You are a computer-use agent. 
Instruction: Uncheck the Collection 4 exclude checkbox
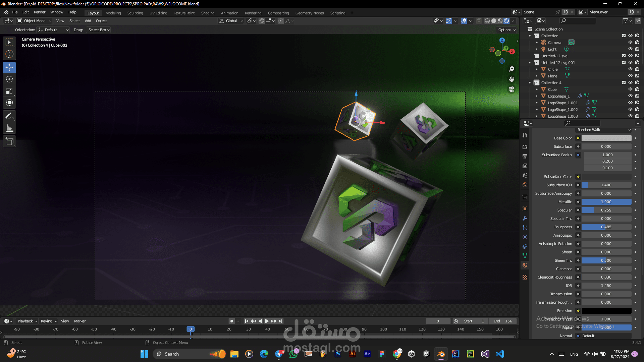click(x=624, y=82)
